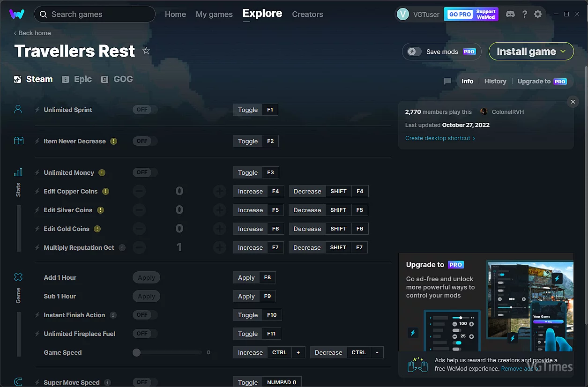Favorite Travellers Rest with the star icon

point(146,51)
